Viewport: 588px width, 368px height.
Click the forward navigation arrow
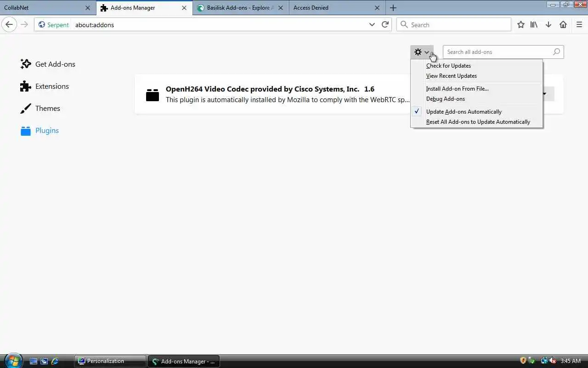click(24, 24)
